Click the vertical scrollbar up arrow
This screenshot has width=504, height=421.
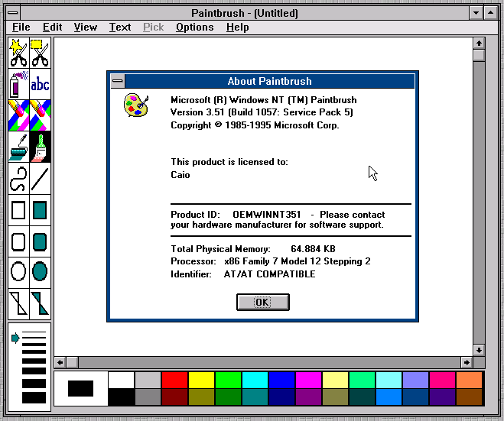coord(479,43)
